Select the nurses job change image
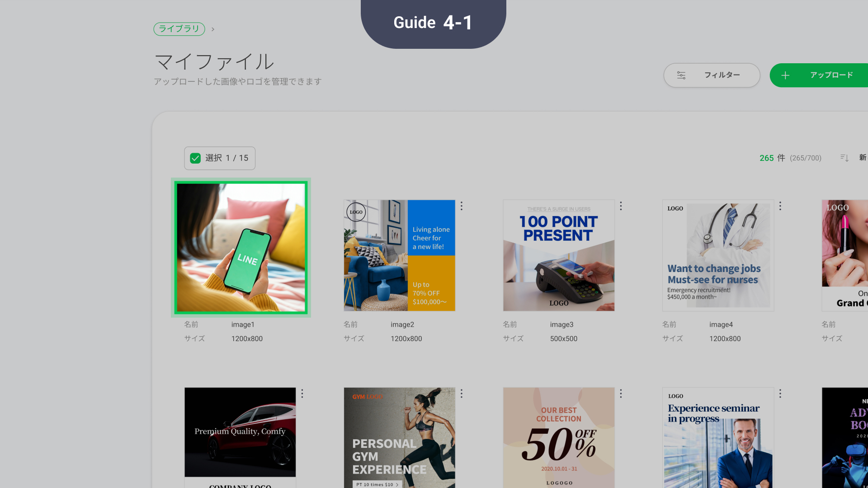This screenshot has height=488, width=868. [718, 255]
